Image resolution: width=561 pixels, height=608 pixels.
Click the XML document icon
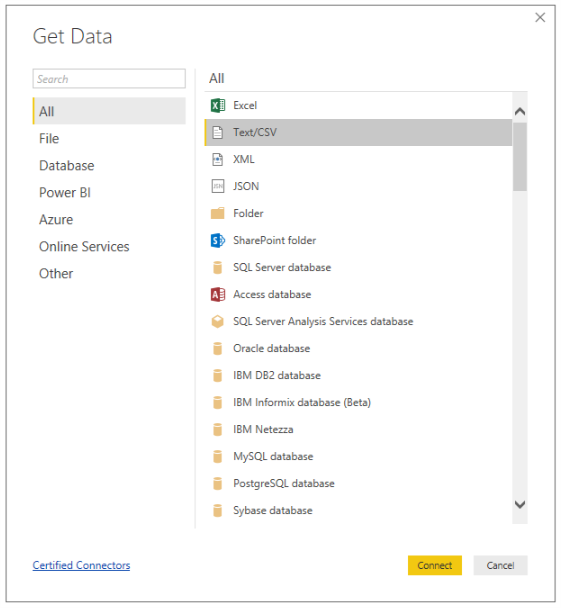tap(217, 159)
